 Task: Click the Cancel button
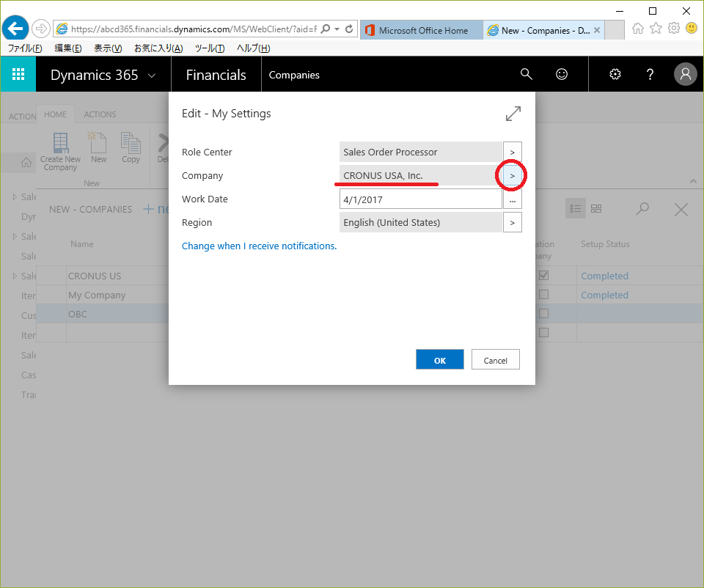495,359
